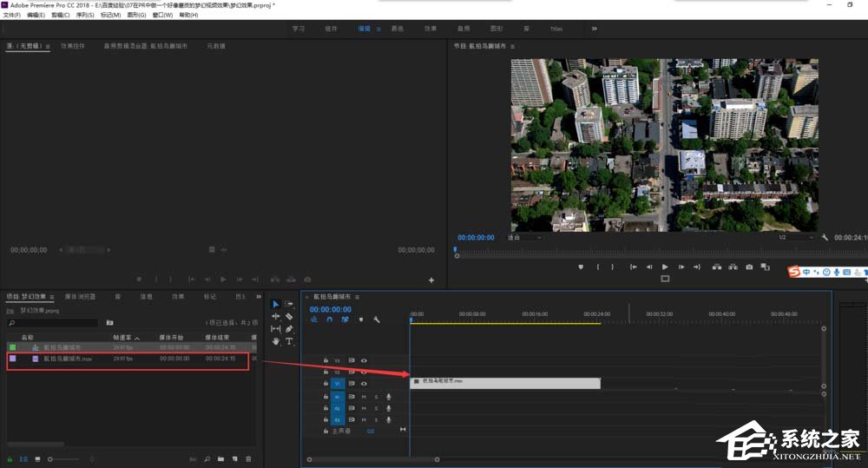868x468 pixels.
Task: Open the 序列(S) menu
Action: click(83, 15)
